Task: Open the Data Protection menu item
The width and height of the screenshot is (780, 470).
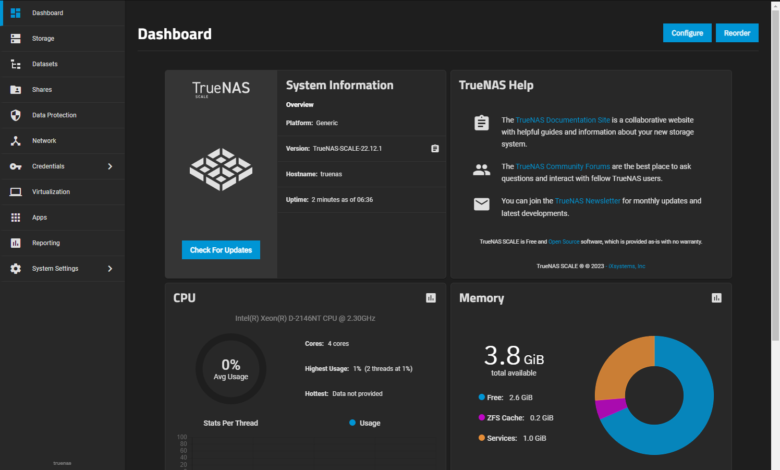Action: pos(63,115)
